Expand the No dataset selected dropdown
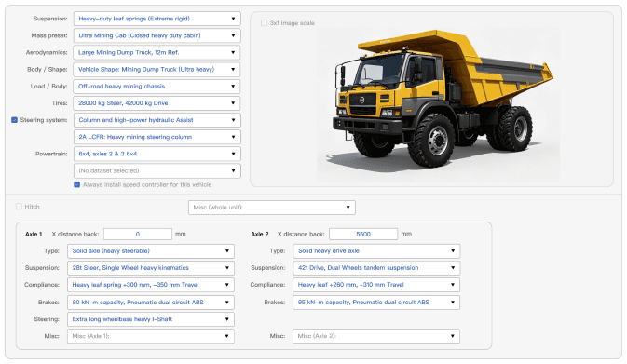The image size is (627, 364). [157, 170]
